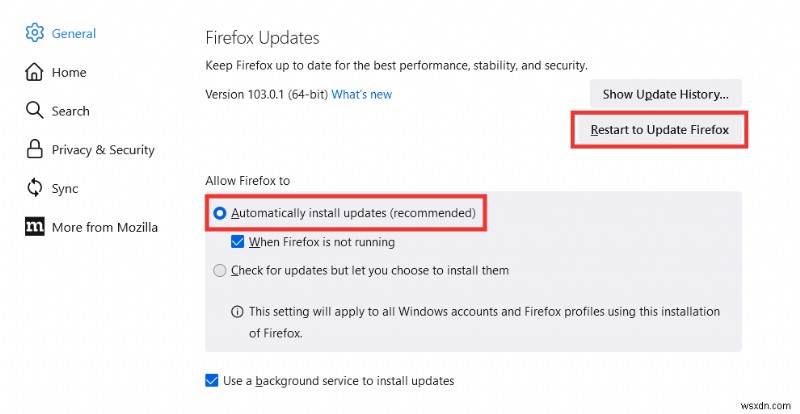Click the Privacy & Security padlock icon

tap(34, 149)
